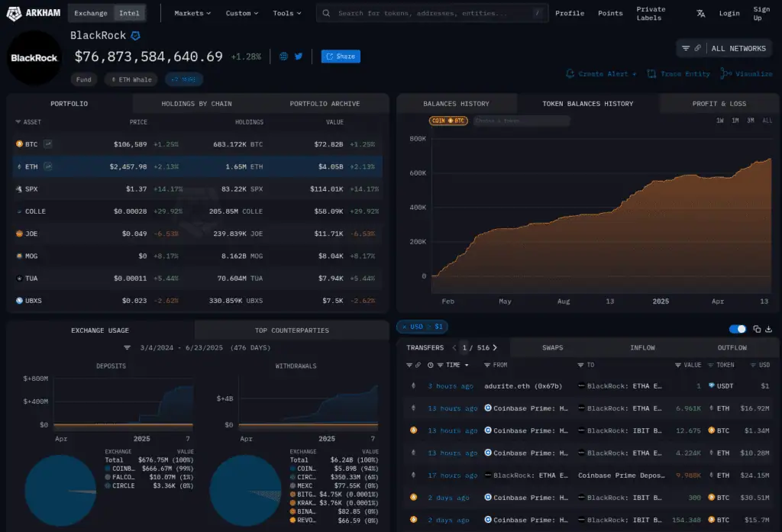Remove the USD > $1 filter chip

404,327
